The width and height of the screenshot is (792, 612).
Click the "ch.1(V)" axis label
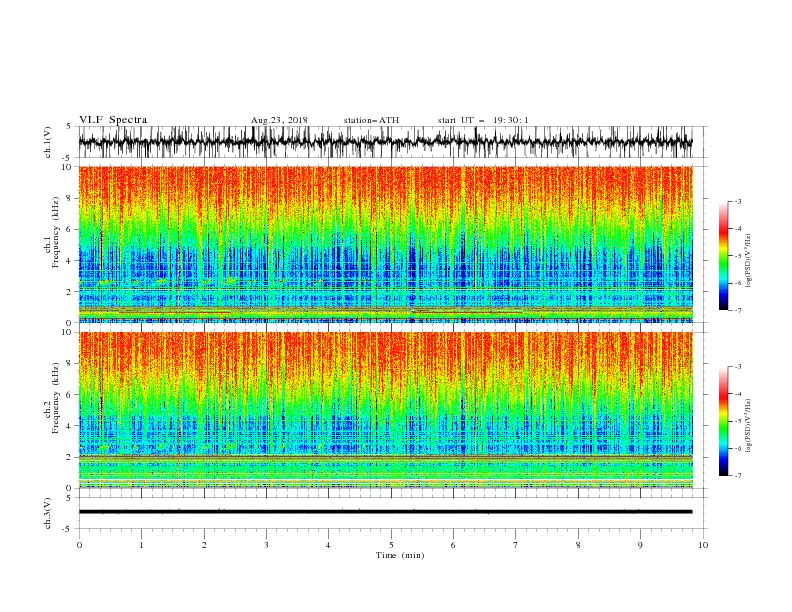(48, 142)
